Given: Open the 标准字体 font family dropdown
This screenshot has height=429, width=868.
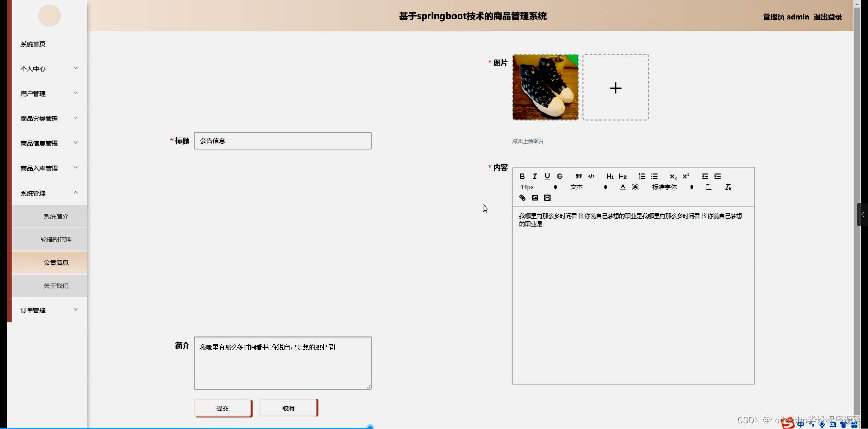Looking at the screenshot, I should (x=665, y=187).
